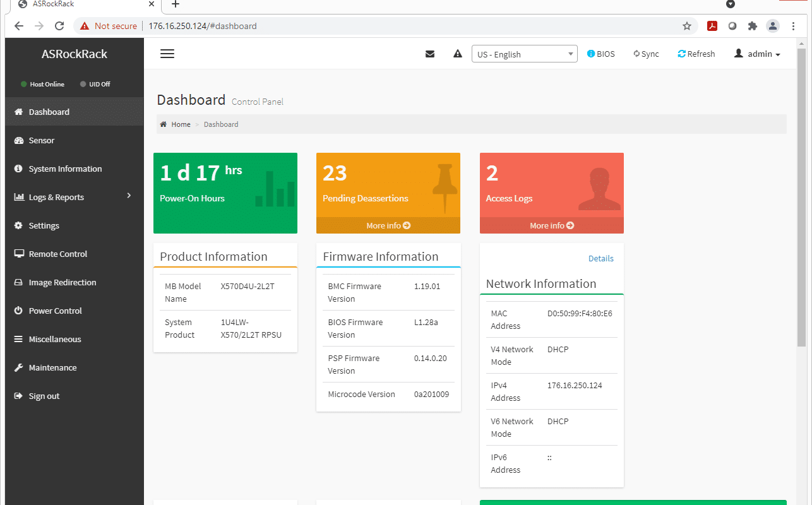Click More info on Access Logs
This screenshot has width=812, height=505.
pyautogui.click(x=552, y=225)
